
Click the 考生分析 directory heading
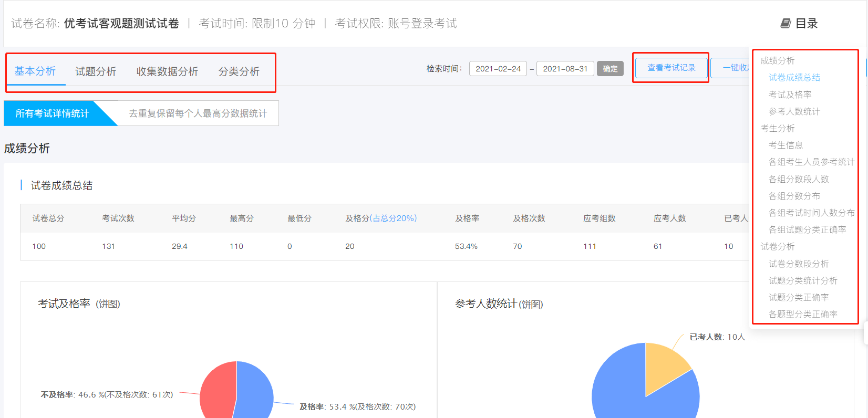778,128
